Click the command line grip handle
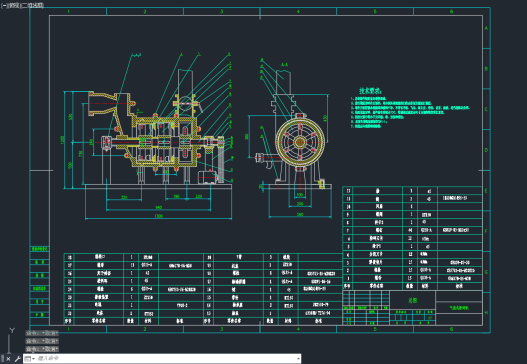This screenshot has width=527, height=364. [3, 359]
